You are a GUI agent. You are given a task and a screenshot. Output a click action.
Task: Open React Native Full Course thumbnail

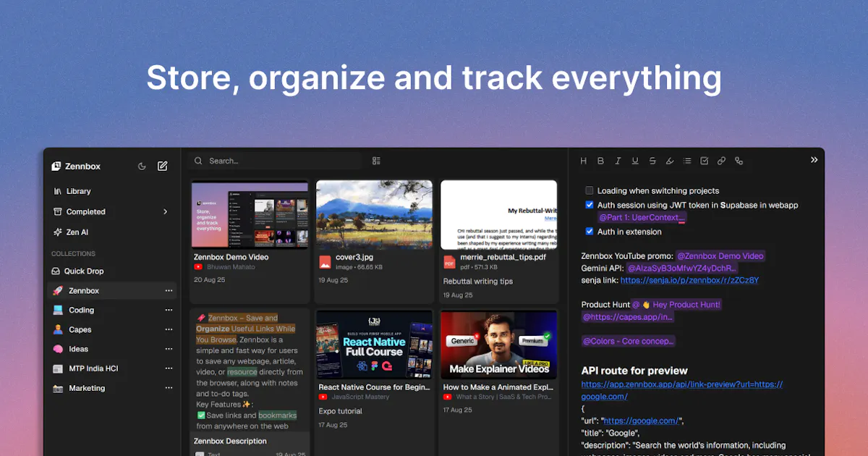[374, 345]
